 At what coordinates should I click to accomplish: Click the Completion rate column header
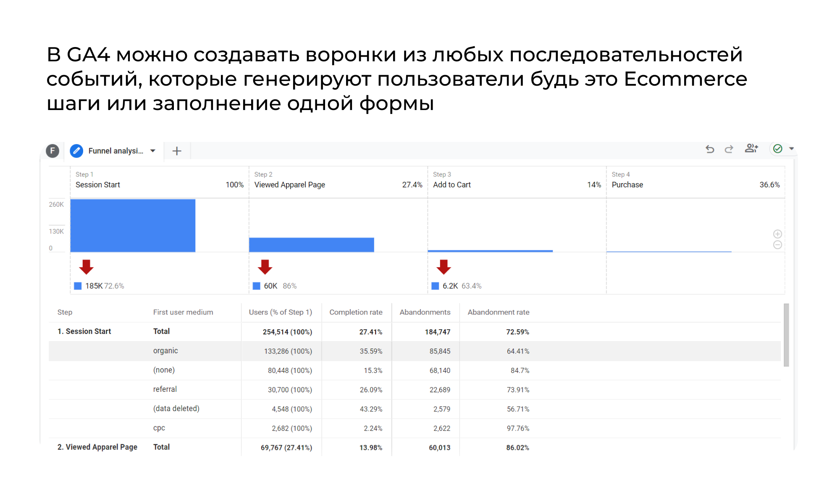[356, 312]
